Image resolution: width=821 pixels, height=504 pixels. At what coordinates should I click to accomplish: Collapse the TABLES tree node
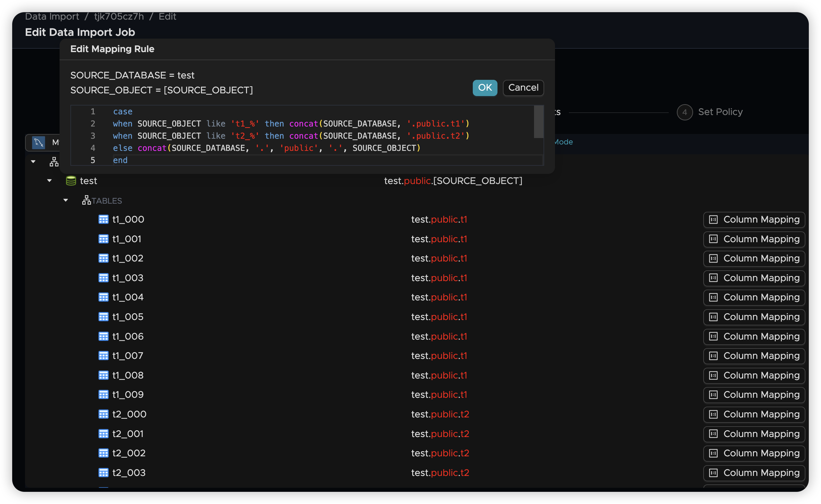pos(66,200)
